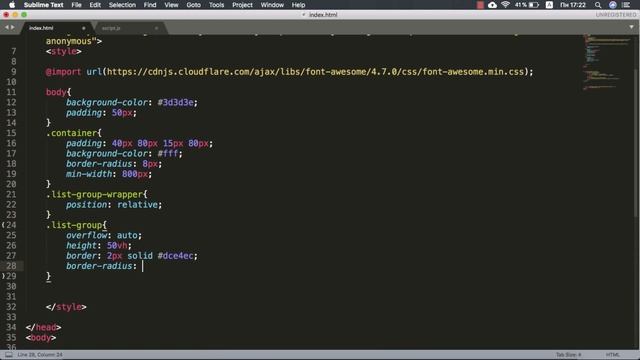Open the Selection menu
The width and height of the screenshot is (640, 360).
tap(122, 5)
